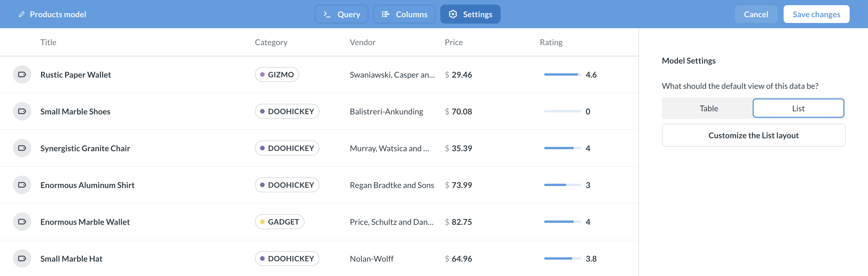
Task: Click the label icon for Small Marble Shoes
Action: (x=22, y=111)
